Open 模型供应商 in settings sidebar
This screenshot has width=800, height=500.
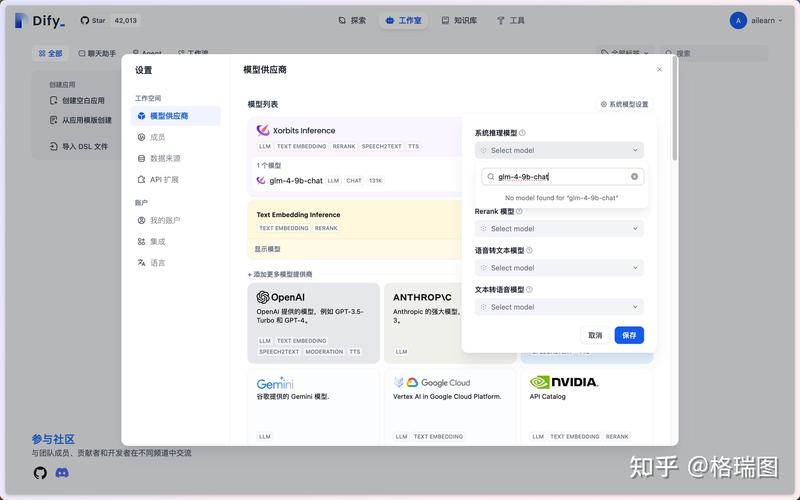(x=176, y=116)
